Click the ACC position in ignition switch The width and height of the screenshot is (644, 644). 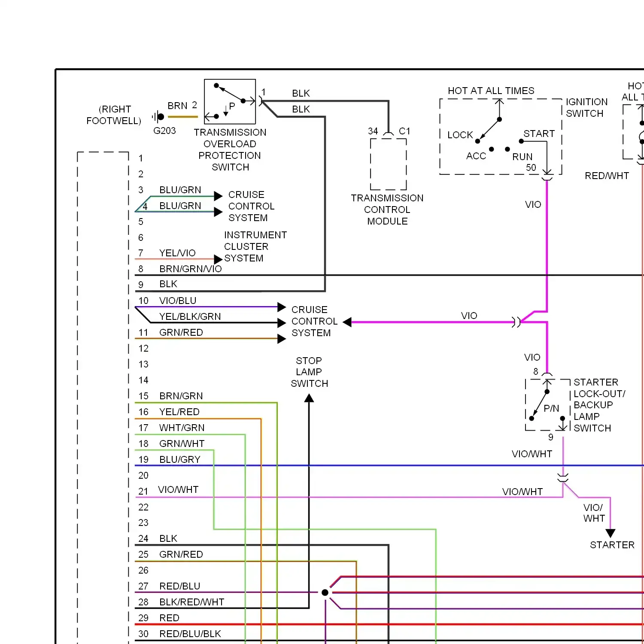[476, 156]
